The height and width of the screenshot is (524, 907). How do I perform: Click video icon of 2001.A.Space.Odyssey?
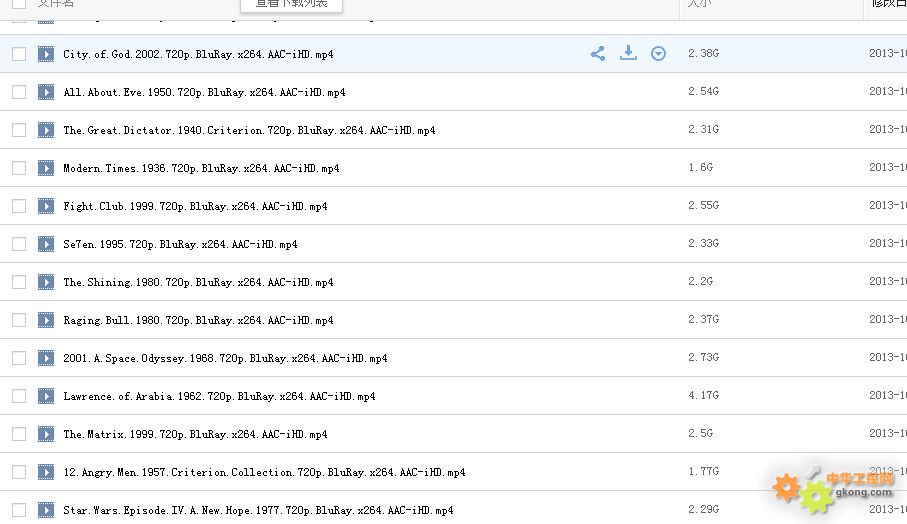point(46,359)
